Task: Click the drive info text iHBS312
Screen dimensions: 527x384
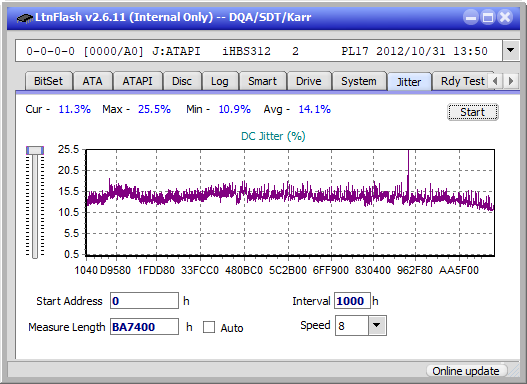Action: (x=246, y=51)
